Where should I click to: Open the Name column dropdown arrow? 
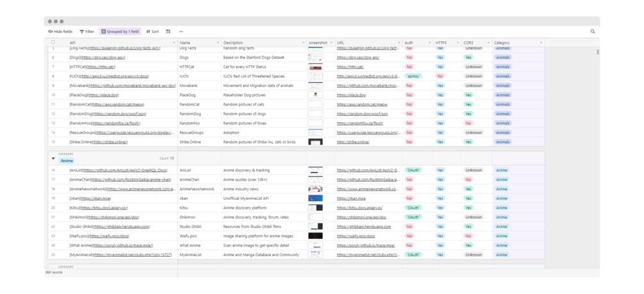click(218, 43)
